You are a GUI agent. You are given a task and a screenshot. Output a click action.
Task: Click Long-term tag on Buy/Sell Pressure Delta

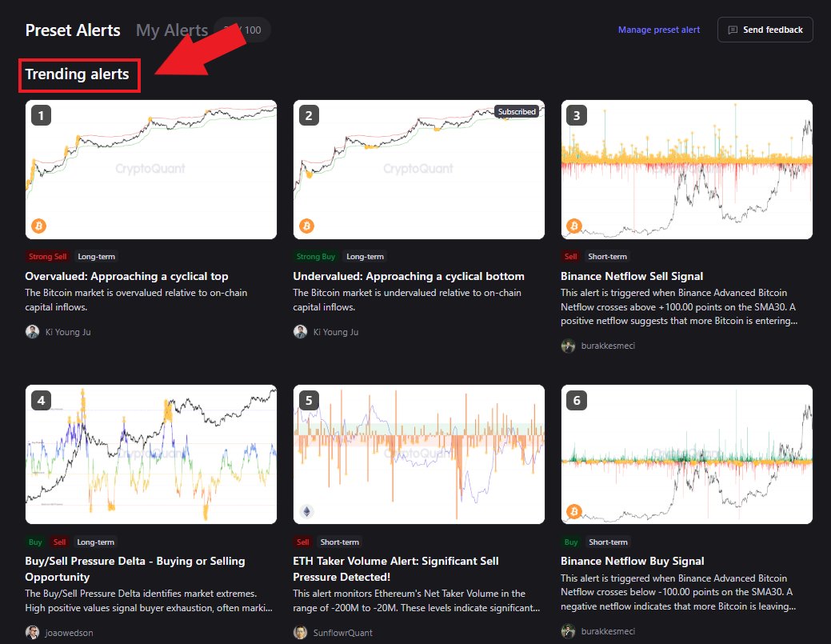(95, 542)
